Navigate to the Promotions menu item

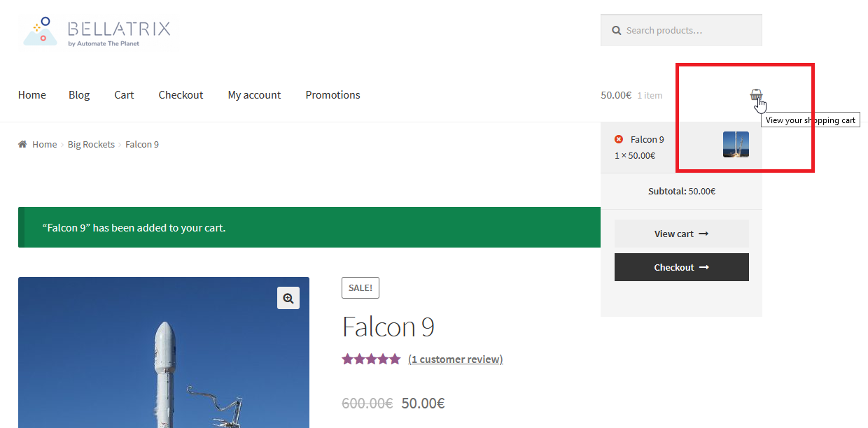point(332,94)
